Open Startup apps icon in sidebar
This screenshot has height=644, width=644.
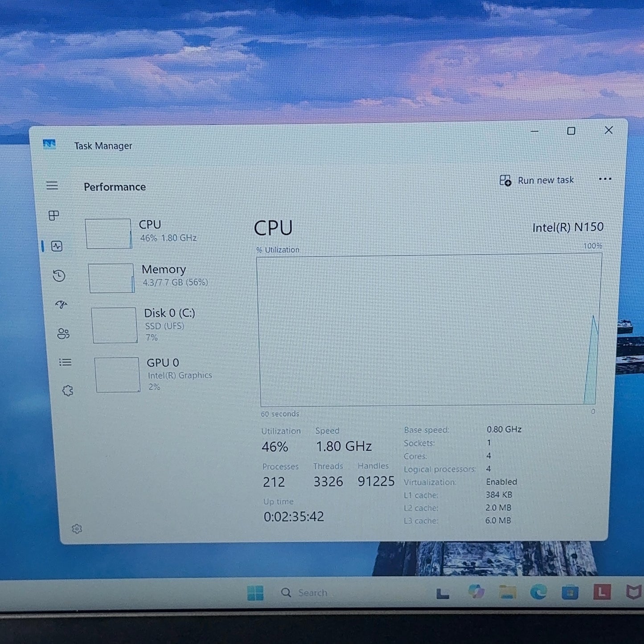click(x=61, y=305)
